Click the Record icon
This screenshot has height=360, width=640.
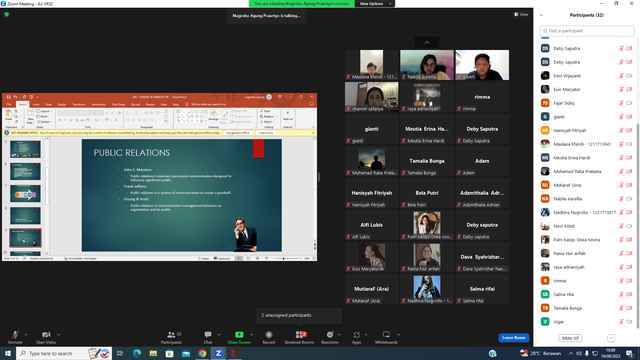tap(269, 335)
